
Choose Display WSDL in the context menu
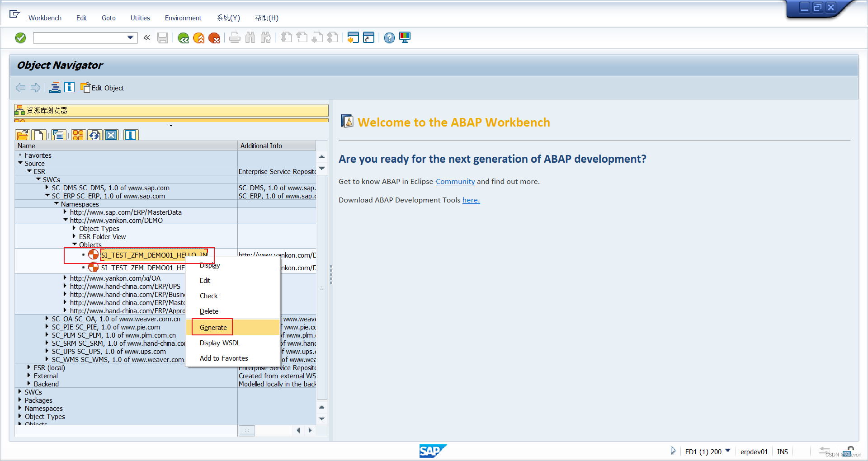(x=220, y=343)
